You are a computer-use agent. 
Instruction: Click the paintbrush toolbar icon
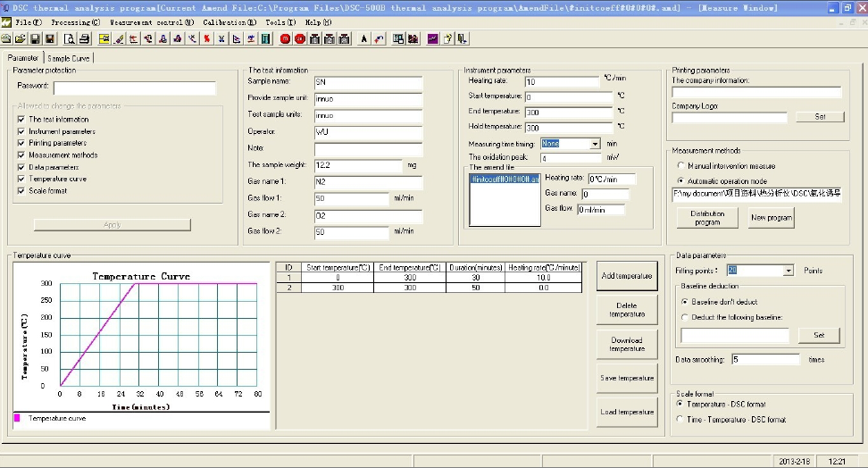(x=119, y=38)
